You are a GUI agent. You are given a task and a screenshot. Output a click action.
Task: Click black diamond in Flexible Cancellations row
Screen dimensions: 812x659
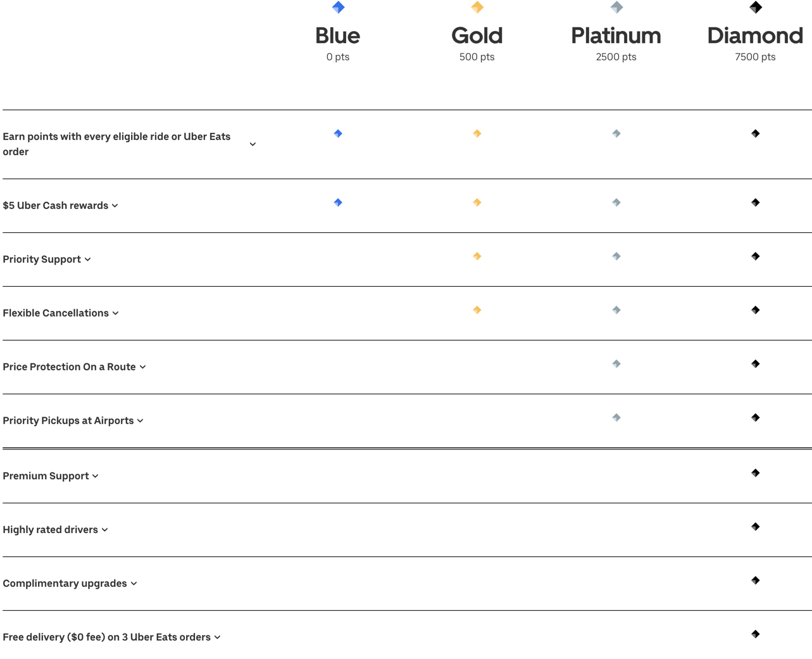tap(756, 310)
